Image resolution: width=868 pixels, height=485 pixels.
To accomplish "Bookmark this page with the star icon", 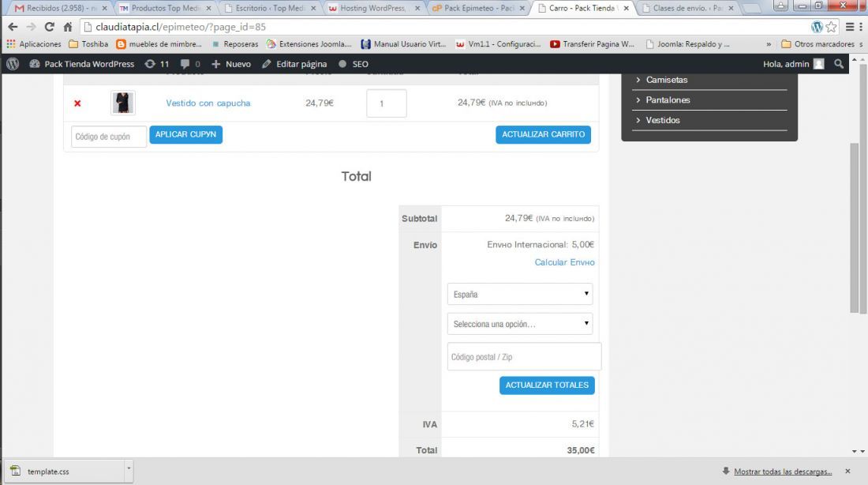I will (x=831, y=27).
